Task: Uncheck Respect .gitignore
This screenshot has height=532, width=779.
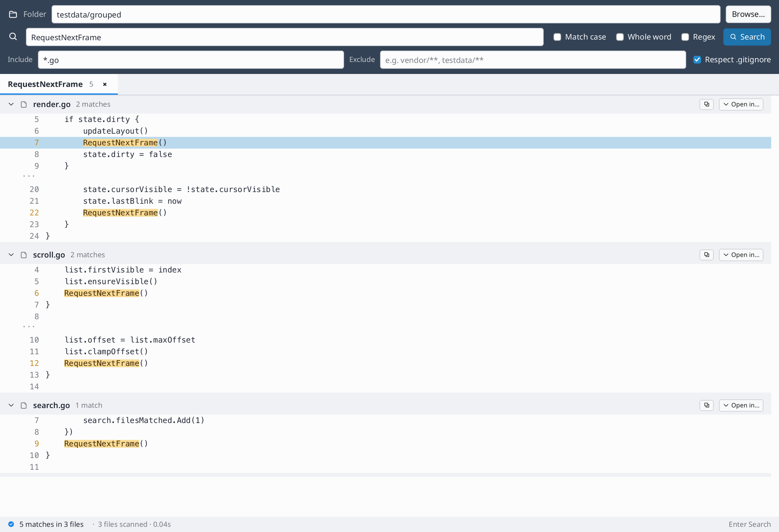Action: [697, 60]
